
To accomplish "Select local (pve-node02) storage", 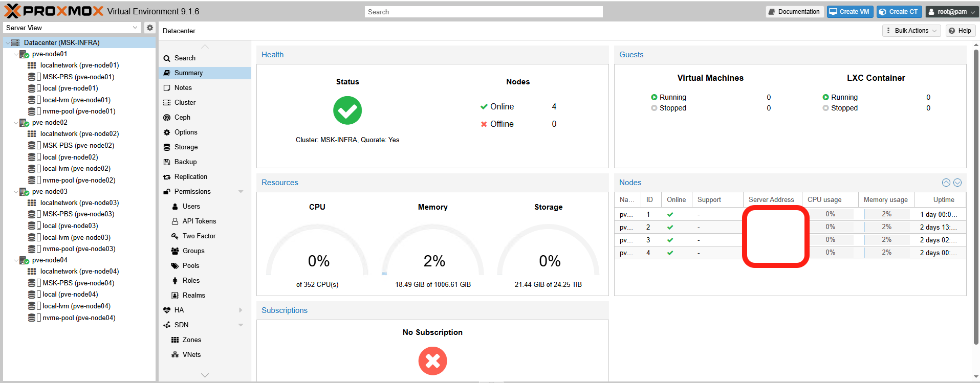I will (x=70, y=157).
